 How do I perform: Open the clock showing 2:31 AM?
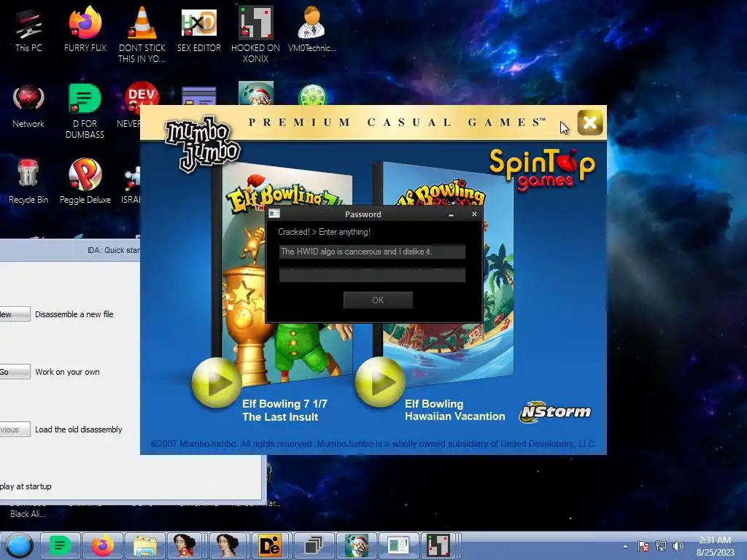pos(715,546)
